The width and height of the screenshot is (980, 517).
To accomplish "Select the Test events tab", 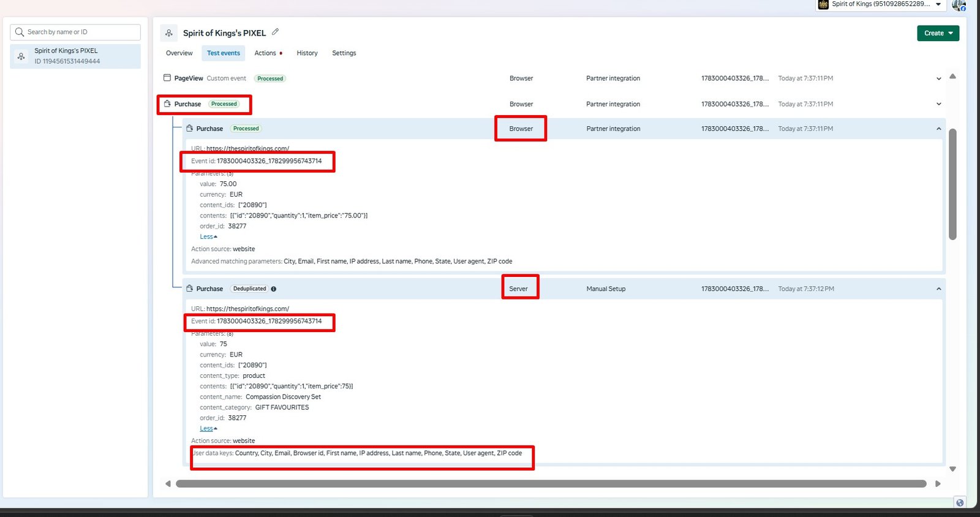I will [224, 53].
